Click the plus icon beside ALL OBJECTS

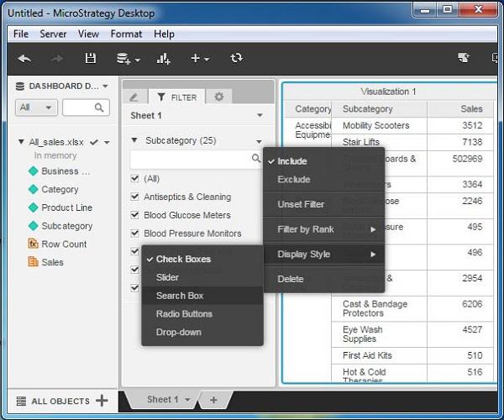coord(102,401)
